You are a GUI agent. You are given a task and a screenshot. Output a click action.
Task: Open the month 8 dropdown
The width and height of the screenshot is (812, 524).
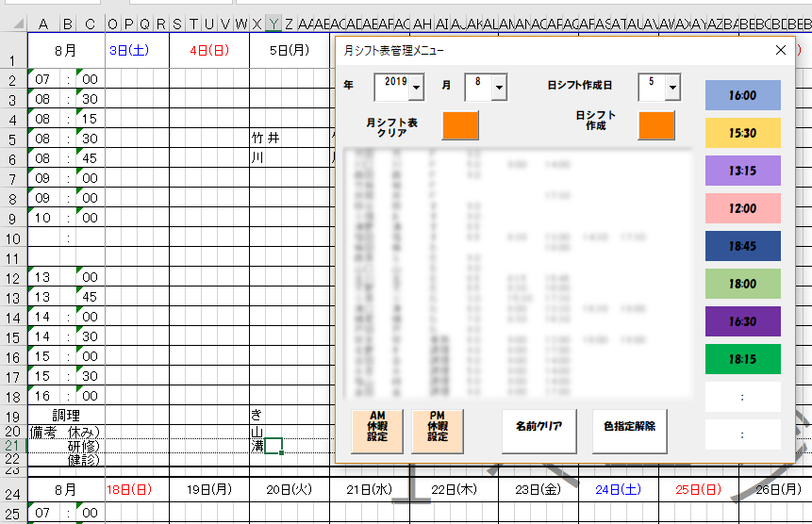(499, 87)
